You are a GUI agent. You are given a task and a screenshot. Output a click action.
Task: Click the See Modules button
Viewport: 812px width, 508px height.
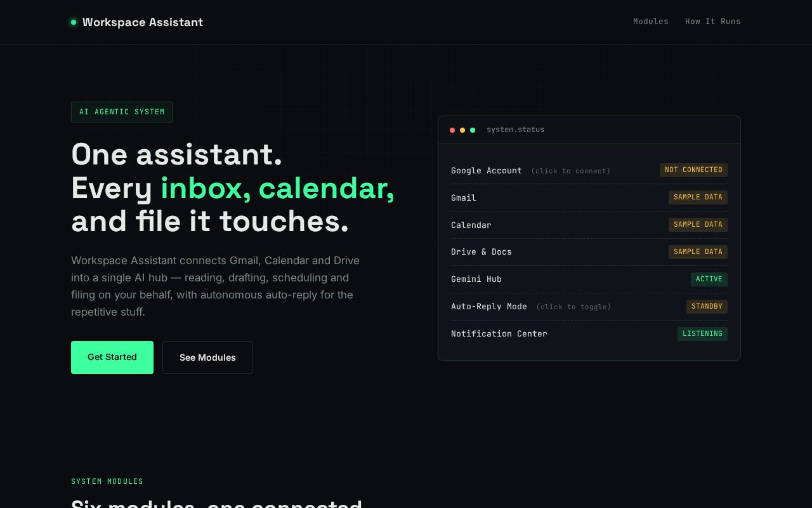[x=207, y=358]
